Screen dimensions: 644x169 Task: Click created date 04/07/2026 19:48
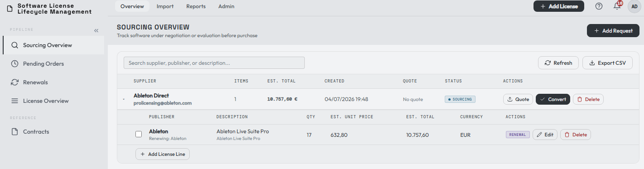click(346, 99)
